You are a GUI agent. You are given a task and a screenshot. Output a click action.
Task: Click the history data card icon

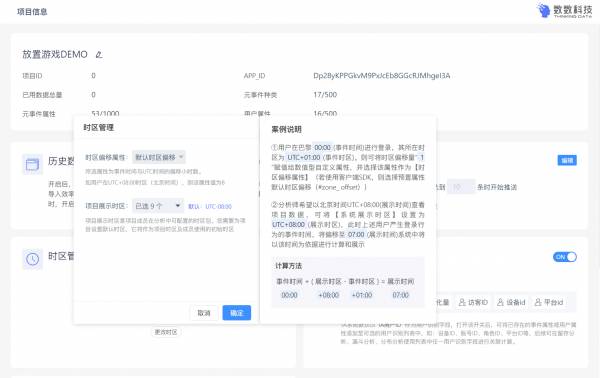click(x=33, y=165)
